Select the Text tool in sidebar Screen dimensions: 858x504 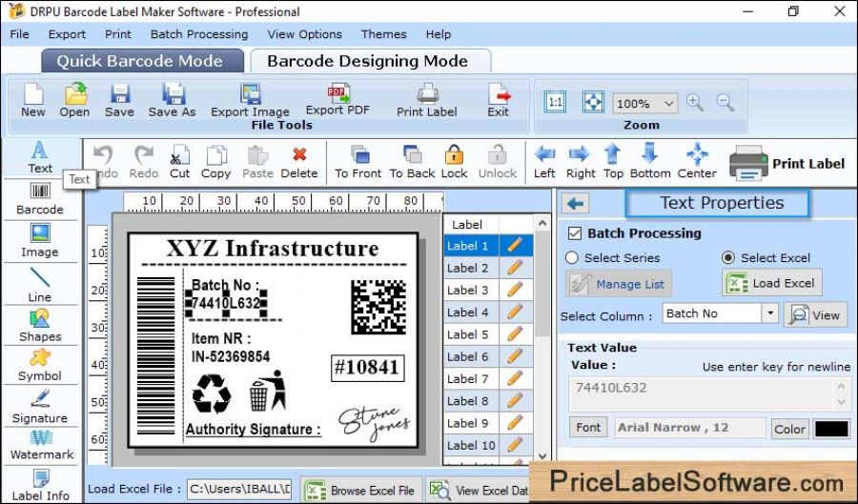pyautogui.click(x=40, y=157)
